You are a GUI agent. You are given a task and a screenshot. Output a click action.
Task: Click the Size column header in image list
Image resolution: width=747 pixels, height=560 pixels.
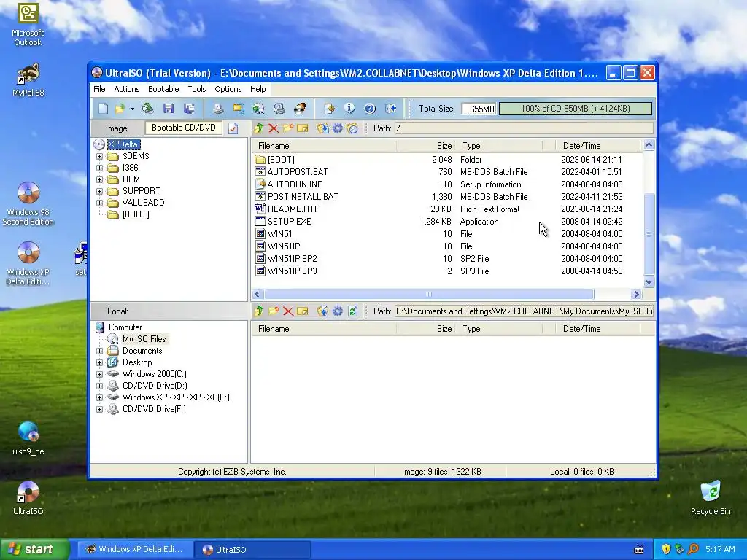[426, 146]
